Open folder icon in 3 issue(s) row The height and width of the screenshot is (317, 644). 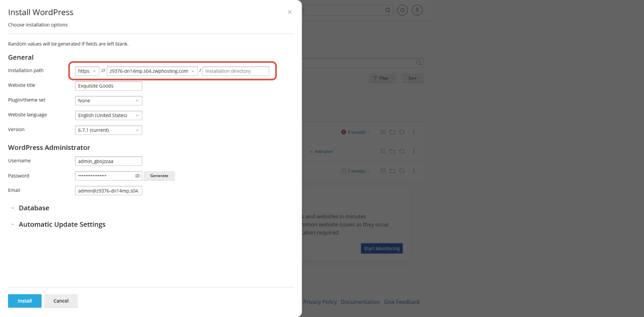click(x=392, y=171)
